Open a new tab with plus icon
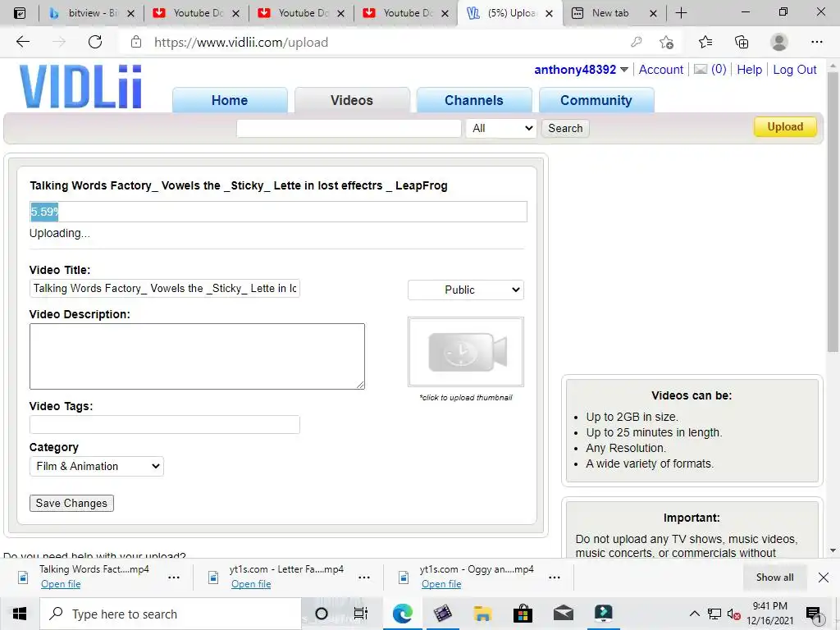 coord(681,13)
